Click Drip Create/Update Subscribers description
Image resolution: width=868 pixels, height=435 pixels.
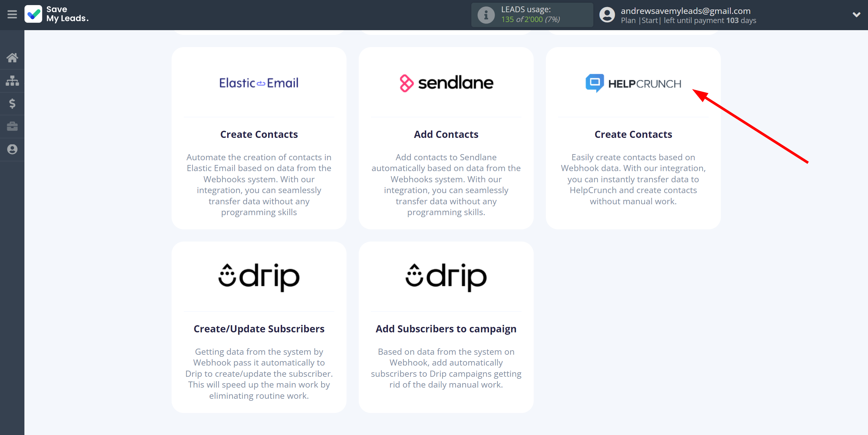[x=259, y=374]
